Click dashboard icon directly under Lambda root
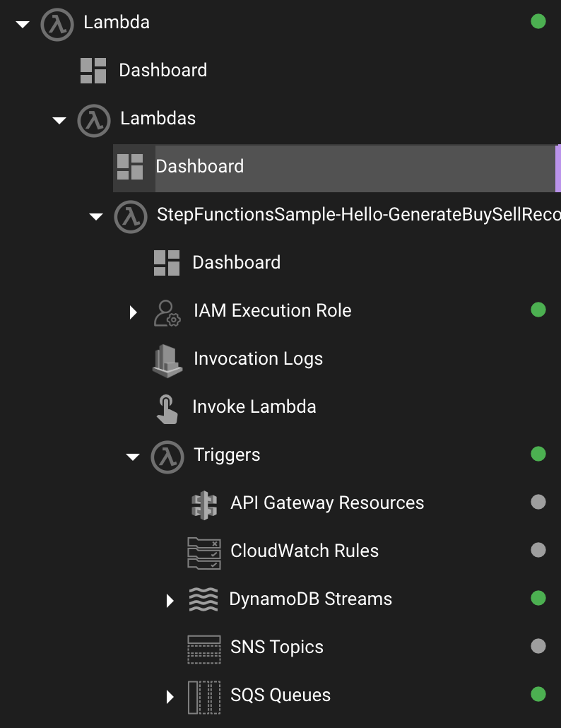This screenshot has width=561, height=728. (93, 71)
